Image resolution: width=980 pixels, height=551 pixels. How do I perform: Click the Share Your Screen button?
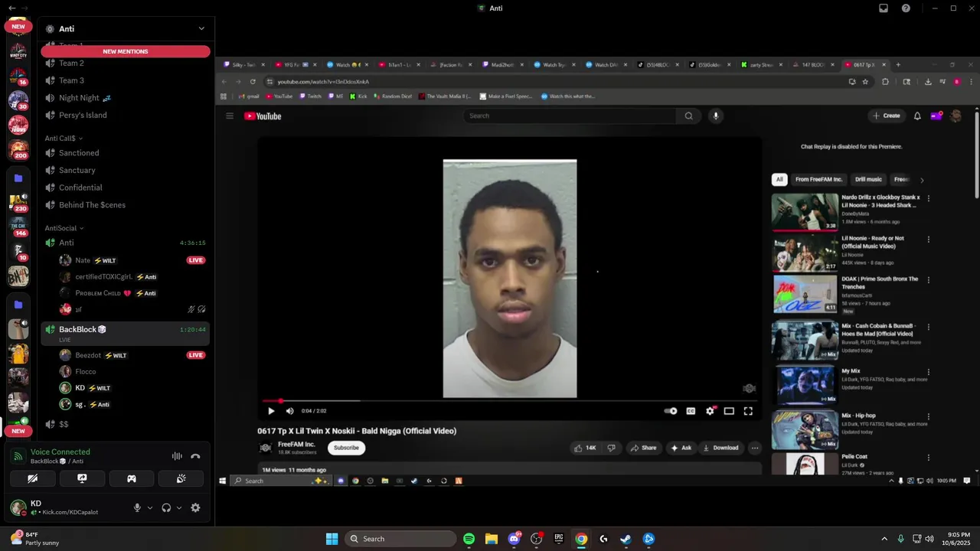[82, 478]
